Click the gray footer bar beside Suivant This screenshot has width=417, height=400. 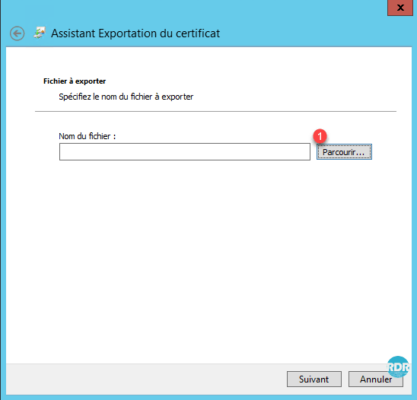[x=147, y=379]
